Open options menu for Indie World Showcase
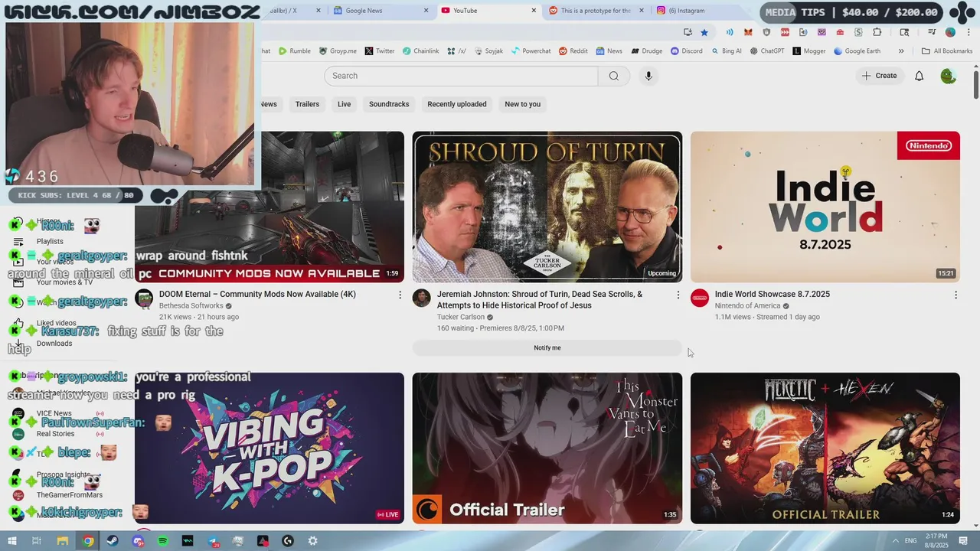Screen dimensions: 980x551 (955, 295)
